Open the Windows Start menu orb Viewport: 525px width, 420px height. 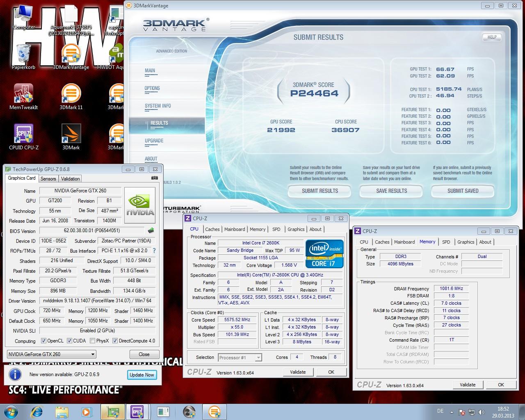point(11,411)
